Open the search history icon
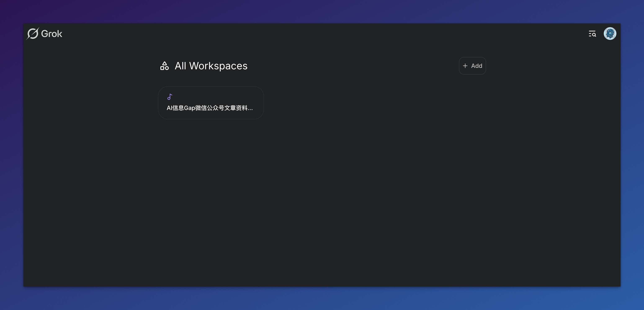Image resolution: width=644 pixels, height=310 pixels. pos(592,34)
